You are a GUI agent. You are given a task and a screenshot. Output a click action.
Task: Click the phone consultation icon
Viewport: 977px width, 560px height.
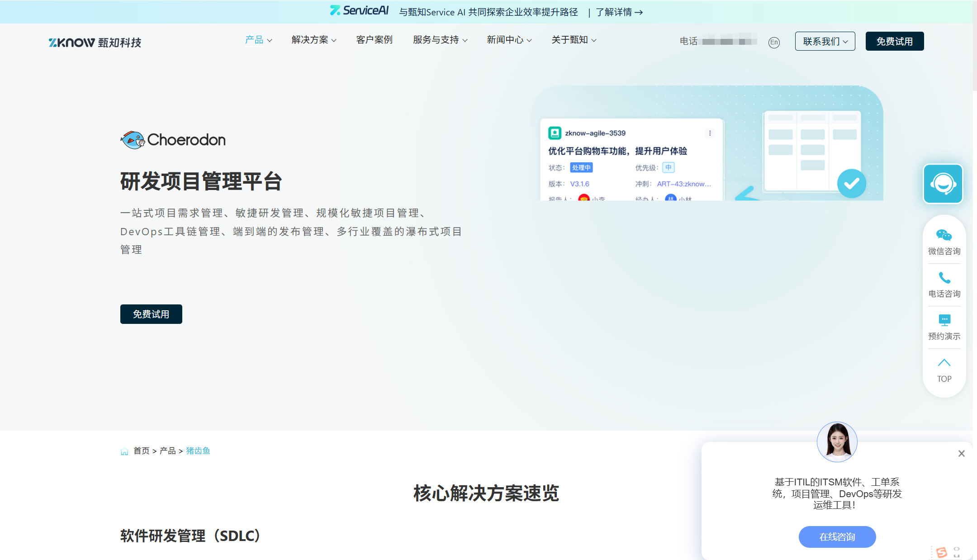(944, 277)
